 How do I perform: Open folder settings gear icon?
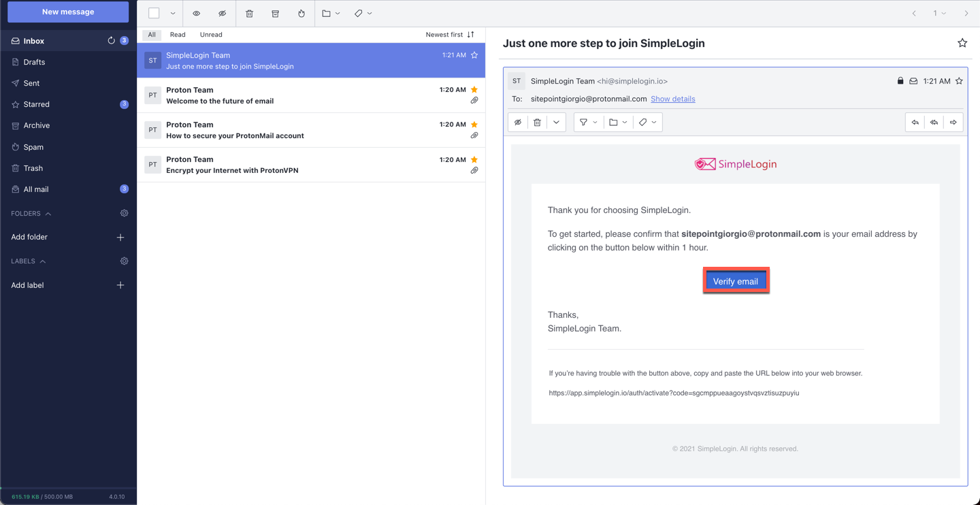tap(124, 213)
